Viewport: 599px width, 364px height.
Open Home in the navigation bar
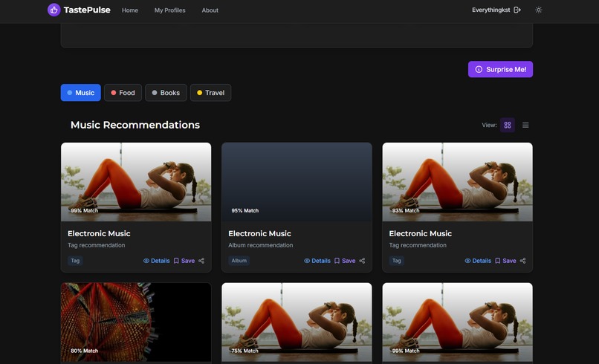130,10
